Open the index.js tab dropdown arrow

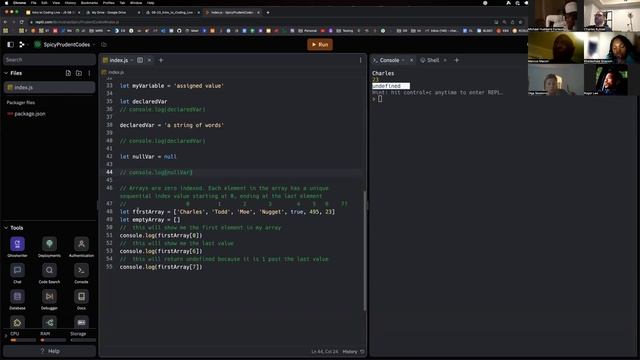[x=132, y=60]
